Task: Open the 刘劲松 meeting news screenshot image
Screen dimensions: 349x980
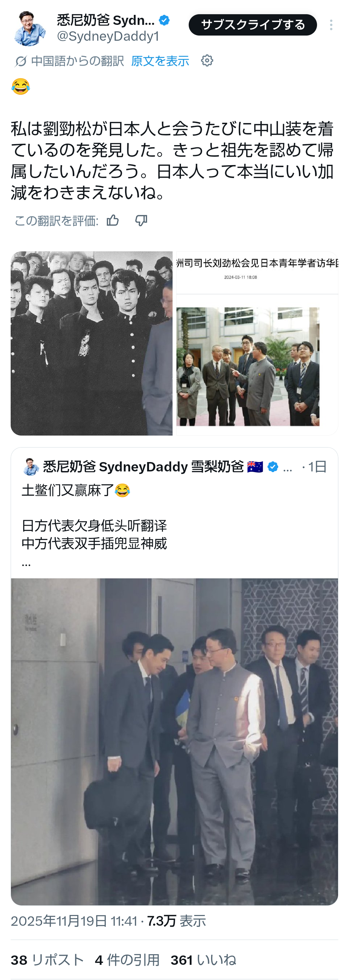Action: click(x=257, y=343)
